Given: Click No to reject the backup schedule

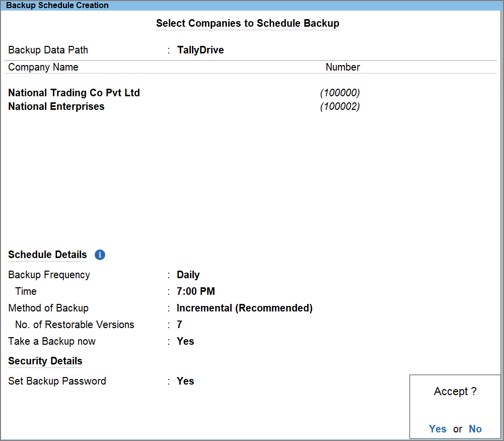Looking at the screenshot, I should click(x=475, y=429).
